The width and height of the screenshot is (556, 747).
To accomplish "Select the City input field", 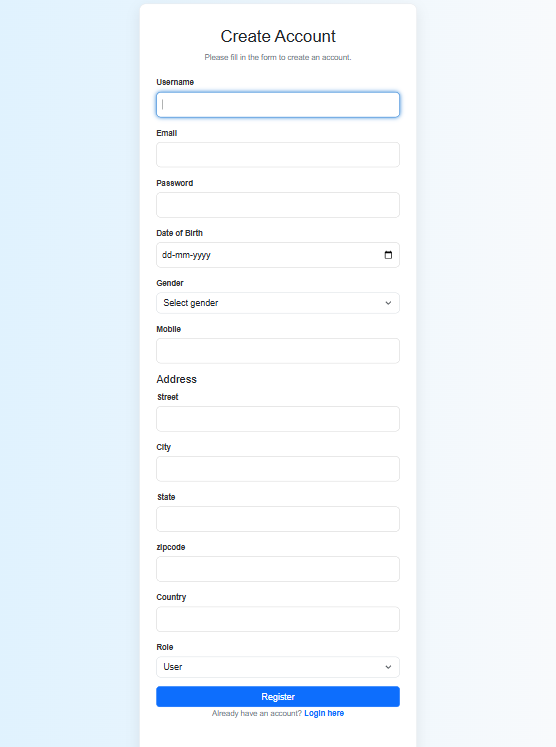I will click(x=278, y=469).
